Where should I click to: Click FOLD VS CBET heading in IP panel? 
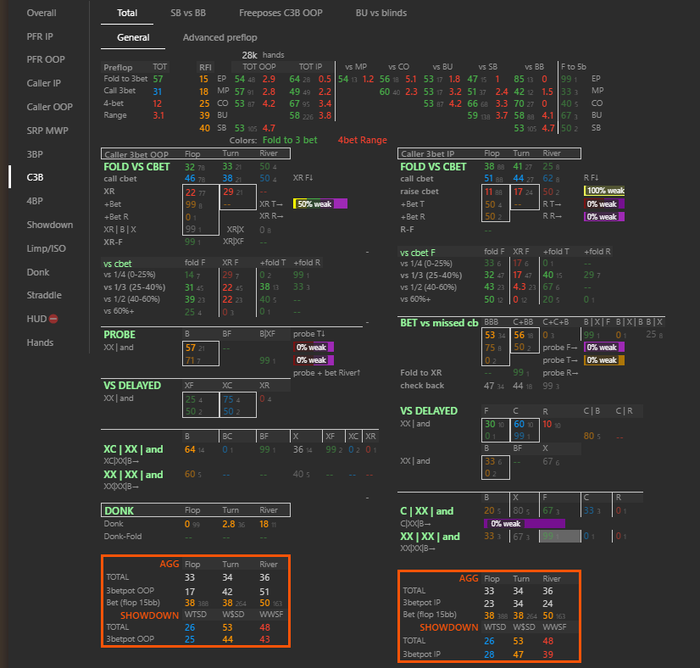pos(433,167)
